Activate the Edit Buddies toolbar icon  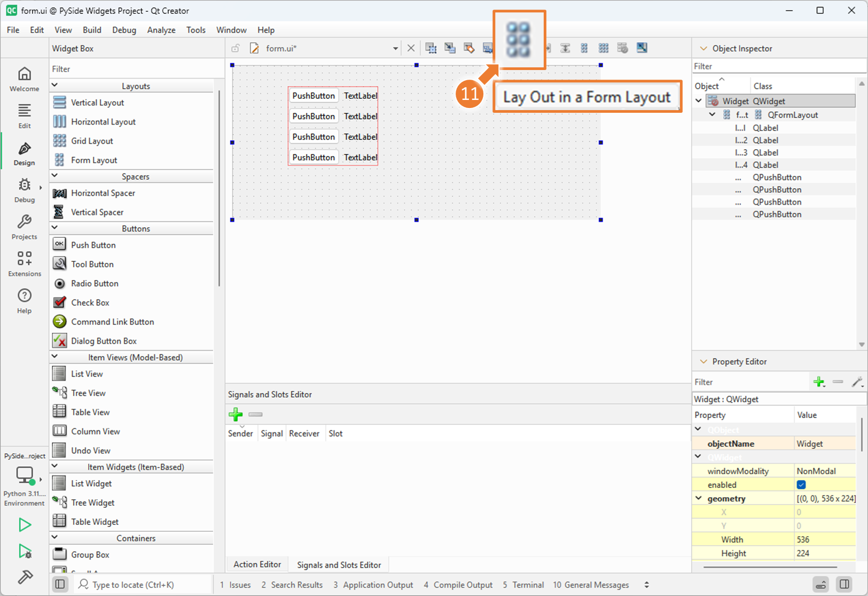click(469, 48)
